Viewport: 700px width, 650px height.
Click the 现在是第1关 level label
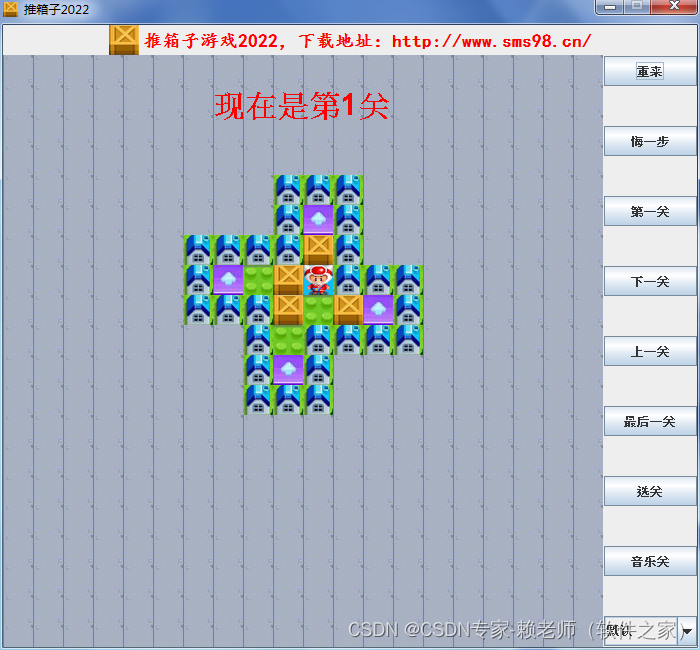(302, 106)
